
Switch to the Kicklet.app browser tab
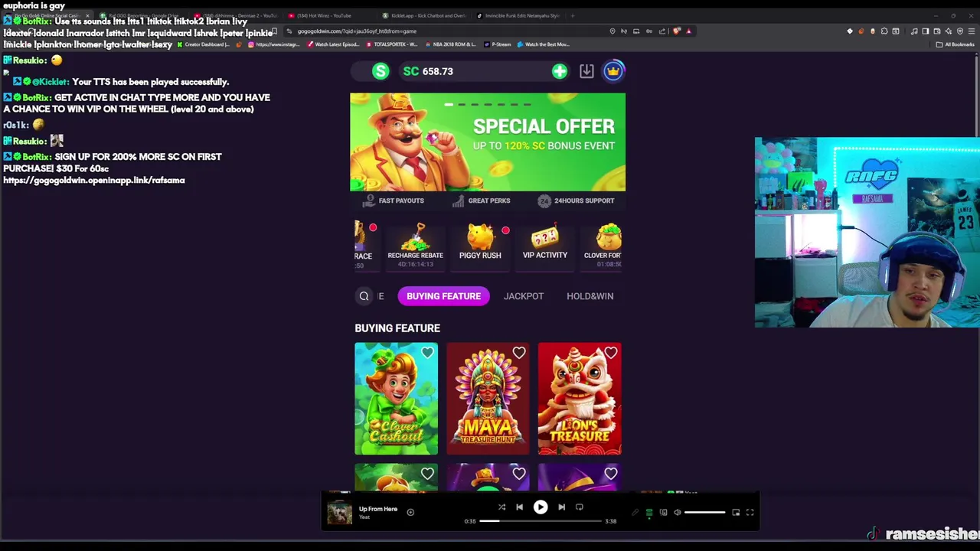(x=423, y=15)
